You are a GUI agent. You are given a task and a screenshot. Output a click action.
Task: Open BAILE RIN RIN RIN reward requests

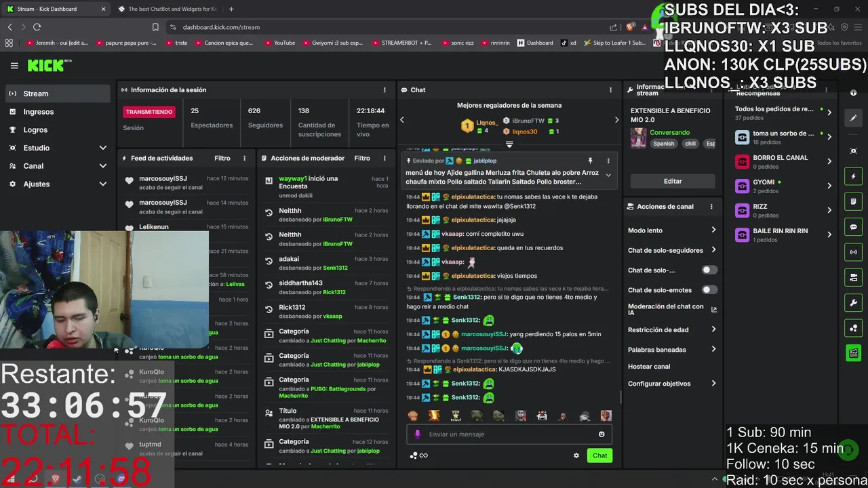pos(783,235)
